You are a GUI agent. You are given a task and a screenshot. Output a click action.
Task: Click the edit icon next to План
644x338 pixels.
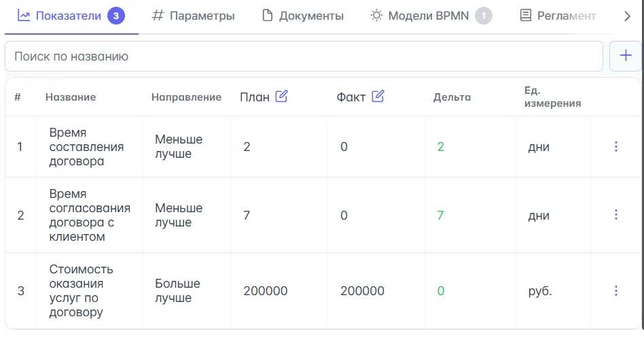[281, 97]
